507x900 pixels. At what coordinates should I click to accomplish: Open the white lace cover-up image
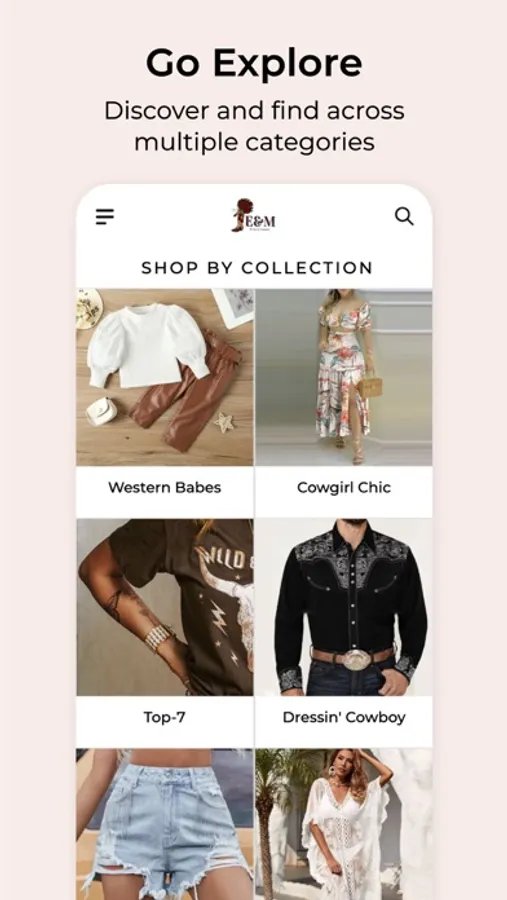click(x=344, y=824)
